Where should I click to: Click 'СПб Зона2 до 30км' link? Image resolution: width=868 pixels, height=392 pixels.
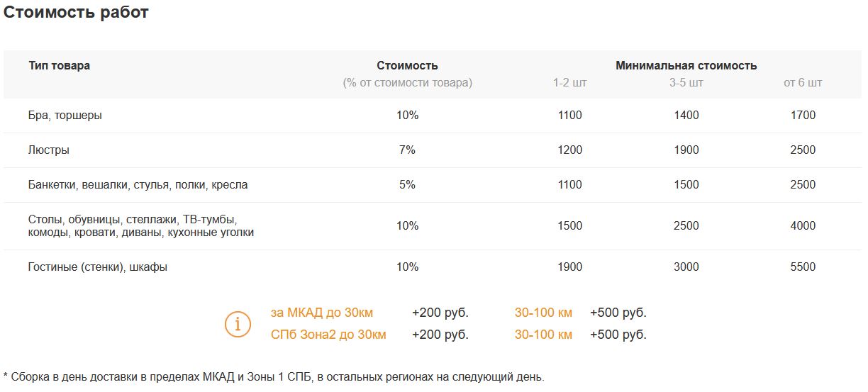(x=328, y=335)
